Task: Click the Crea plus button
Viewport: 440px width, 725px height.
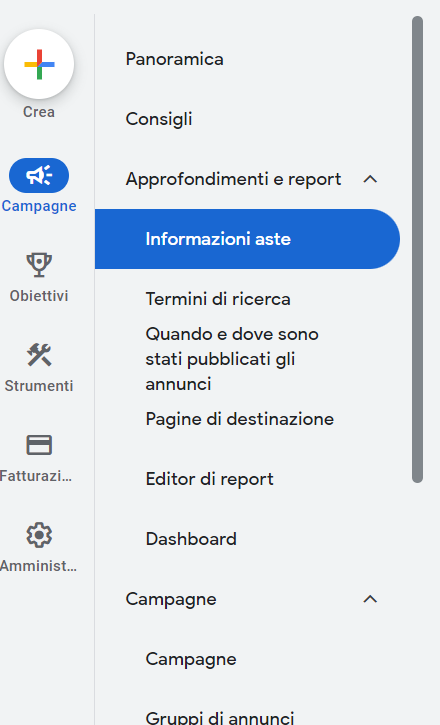Action: click(39, 64)
